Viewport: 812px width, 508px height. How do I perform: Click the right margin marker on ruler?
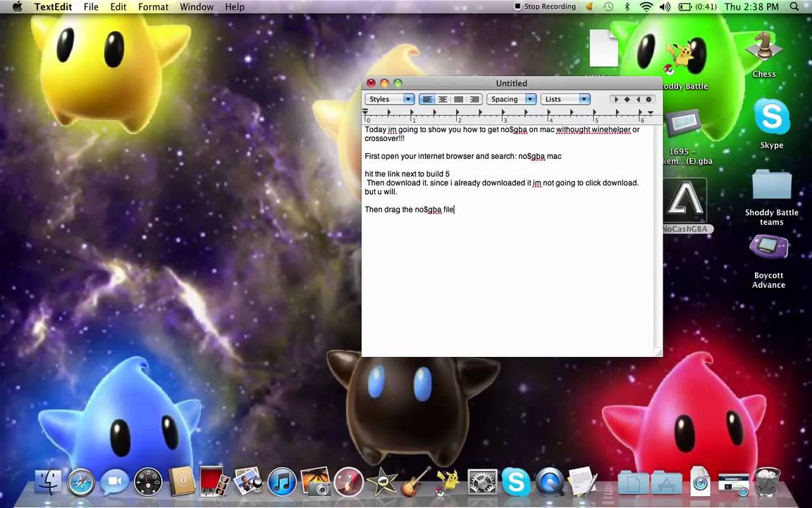[x=651, y=112]
